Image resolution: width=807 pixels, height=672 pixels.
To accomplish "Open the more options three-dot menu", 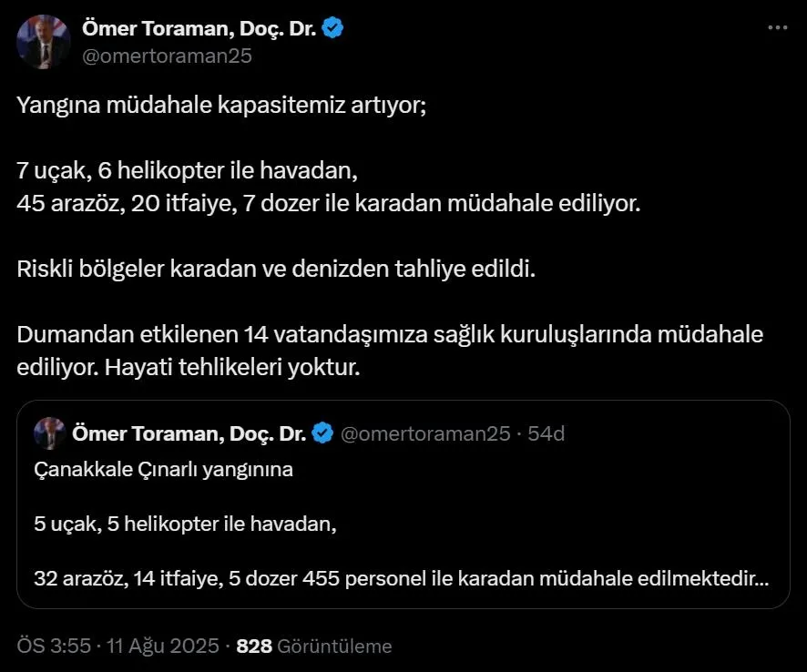I will coord(776,28).
